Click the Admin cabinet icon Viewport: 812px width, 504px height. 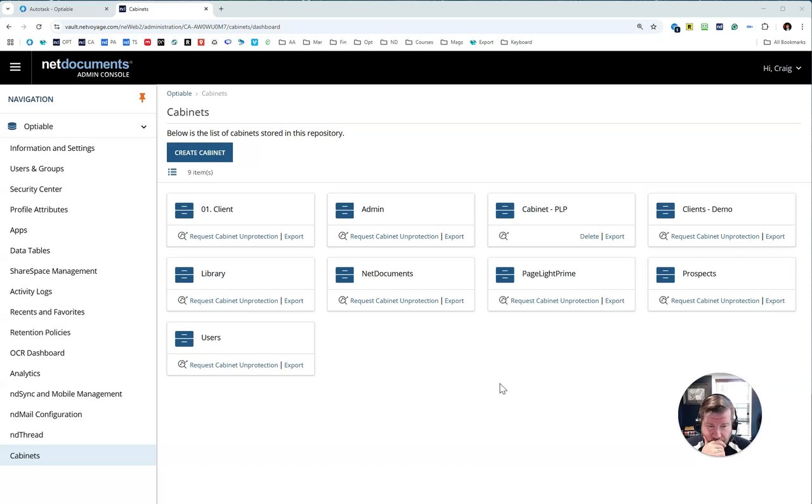coord(344,210)
